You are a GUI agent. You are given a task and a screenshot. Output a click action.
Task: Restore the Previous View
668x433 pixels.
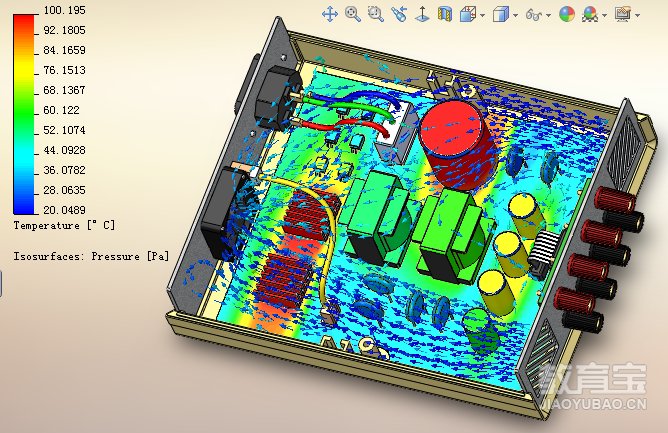coord(399,14)
